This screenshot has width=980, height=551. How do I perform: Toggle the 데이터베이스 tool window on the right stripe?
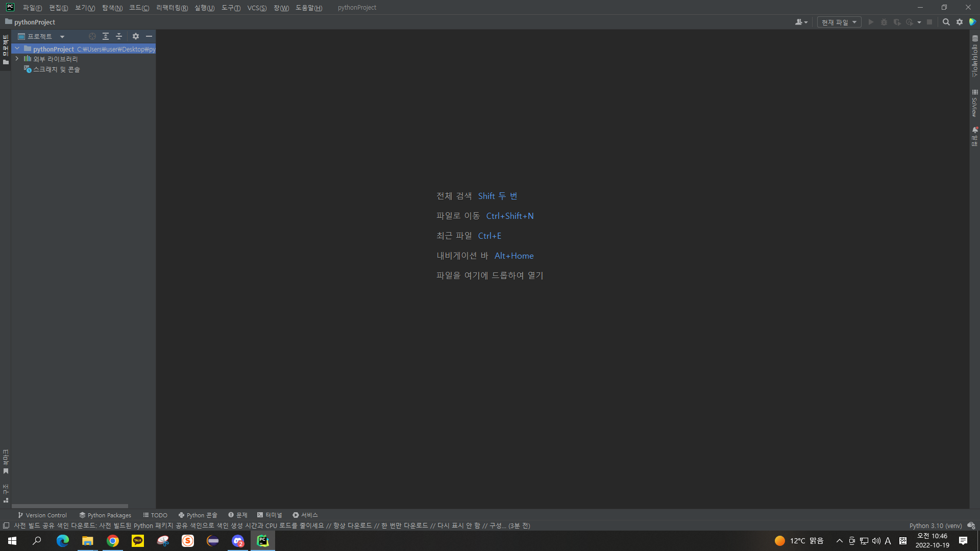(x=975, y=56)
